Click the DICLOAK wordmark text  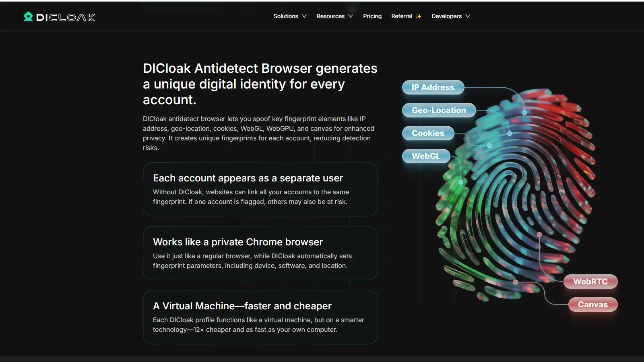(66, 17)
